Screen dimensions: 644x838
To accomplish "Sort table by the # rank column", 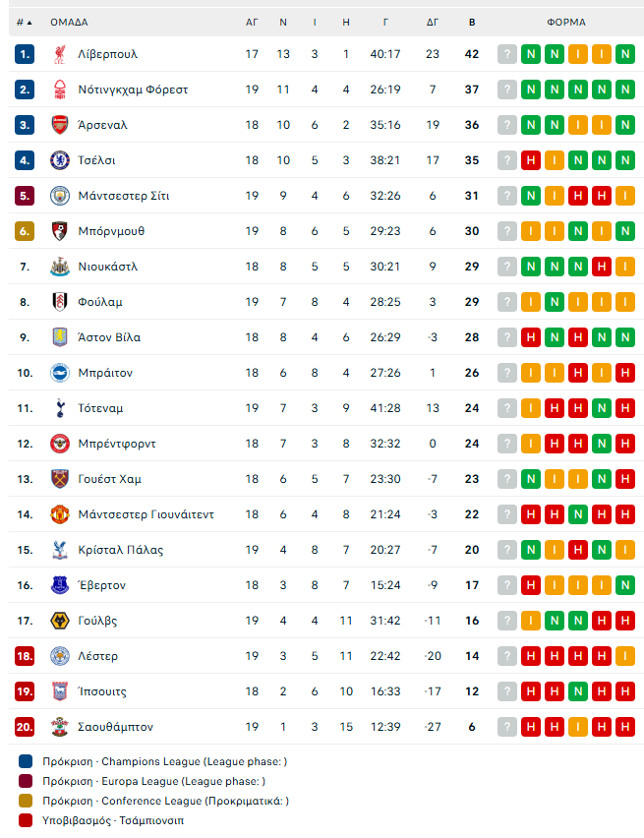I will point(24,22).
